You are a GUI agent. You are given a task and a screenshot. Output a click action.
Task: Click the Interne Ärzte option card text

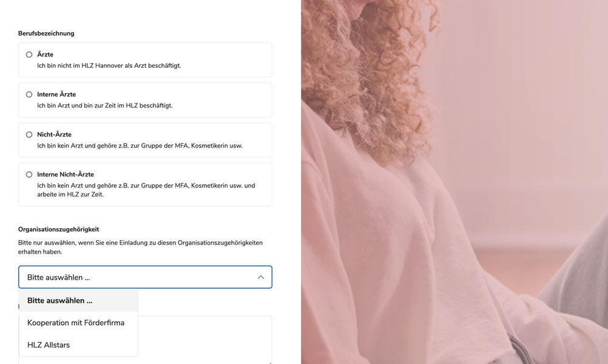click(x=105, y=106)
